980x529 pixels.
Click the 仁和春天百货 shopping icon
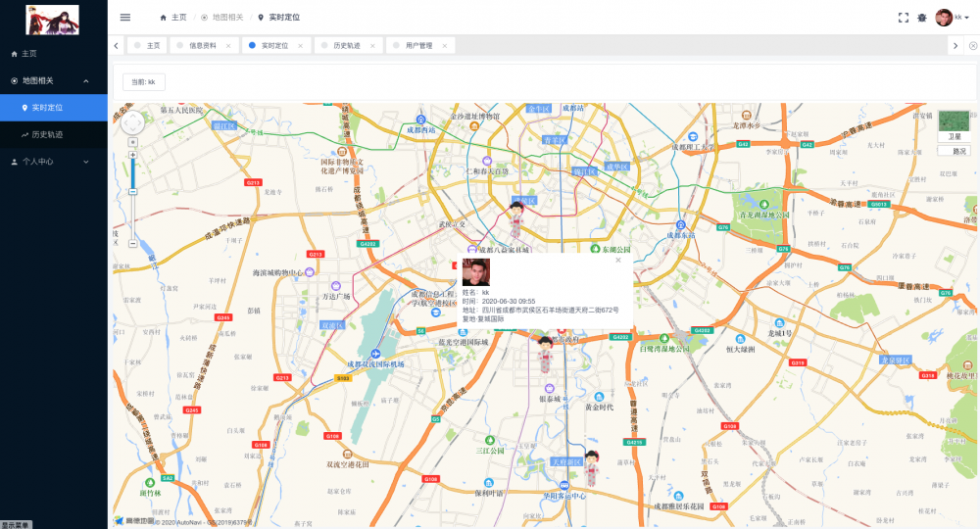point(487,161)
